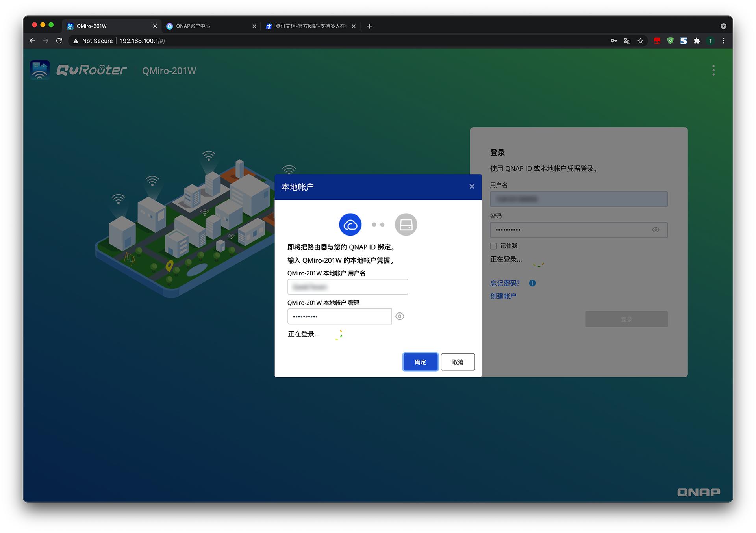Screen dimensions: 756x533
Task: Check the 记住我 checkbox
Action: (x=493, y=246)
